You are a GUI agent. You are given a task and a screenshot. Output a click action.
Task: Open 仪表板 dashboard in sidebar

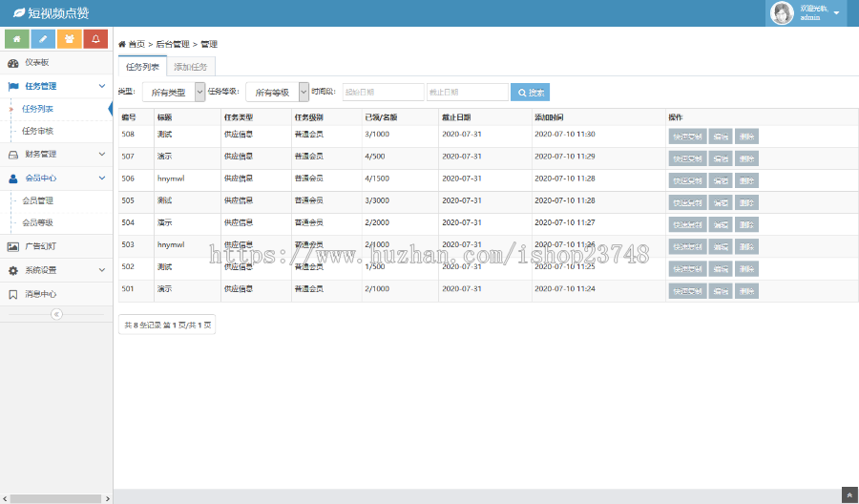click(55, 63)
